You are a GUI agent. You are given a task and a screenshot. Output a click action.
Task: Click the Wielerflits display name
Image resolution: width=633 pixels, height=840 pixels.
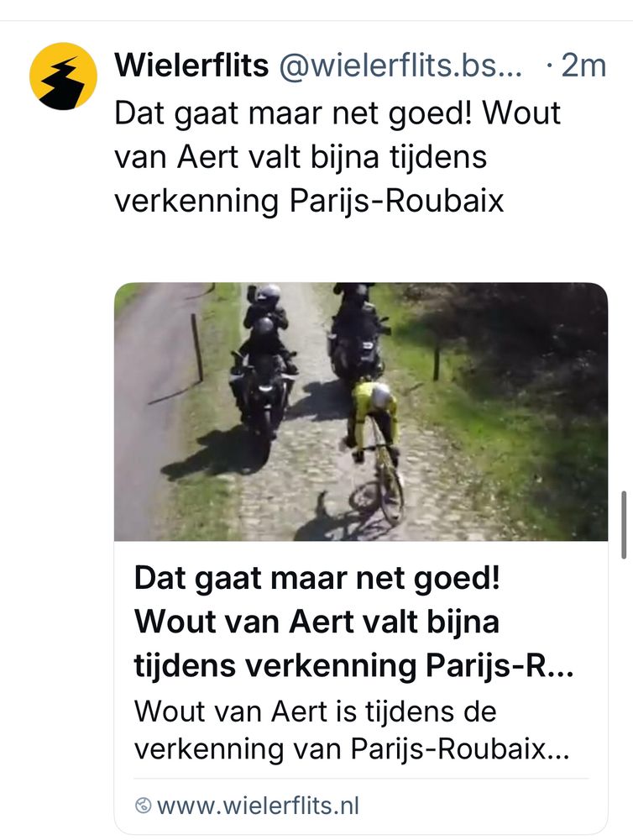click(191, 66)
